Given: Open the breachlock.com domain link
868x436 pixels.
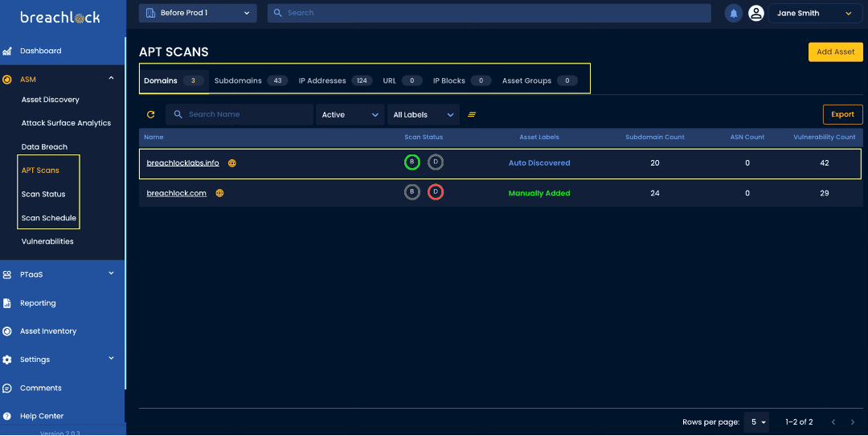Looking at the screenshot, I should tap(177, 193).
